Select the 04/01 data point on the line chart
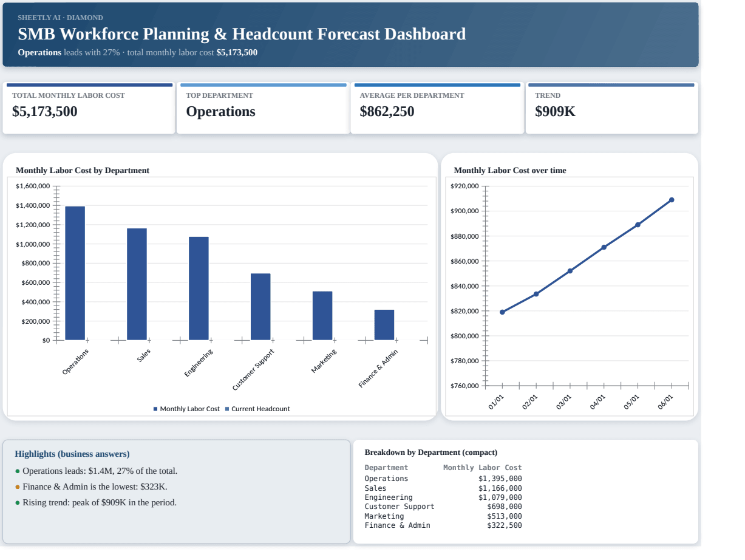The image size is (745, 560). click(x=604, y=247)
